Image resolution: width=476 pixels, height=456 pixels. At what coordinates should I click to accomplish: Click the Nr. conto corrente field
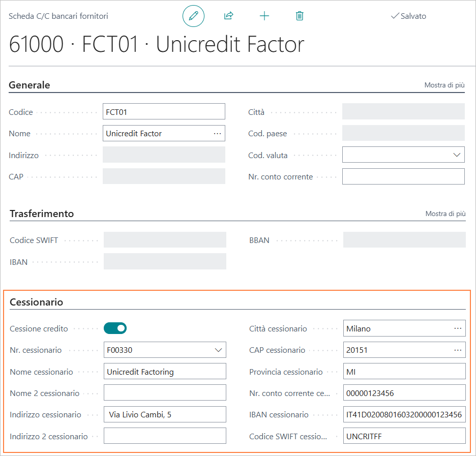click(x=403, y=176)
